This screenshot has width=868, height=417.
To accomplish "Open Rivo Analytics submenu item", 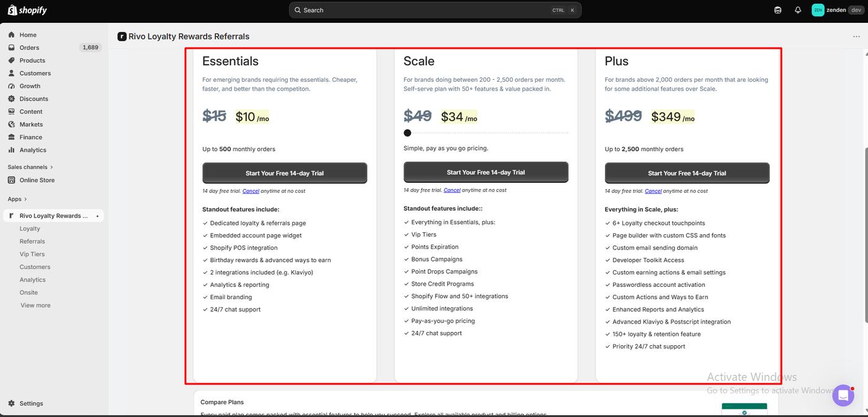I will pyautogui.click(x=33, y=280).
